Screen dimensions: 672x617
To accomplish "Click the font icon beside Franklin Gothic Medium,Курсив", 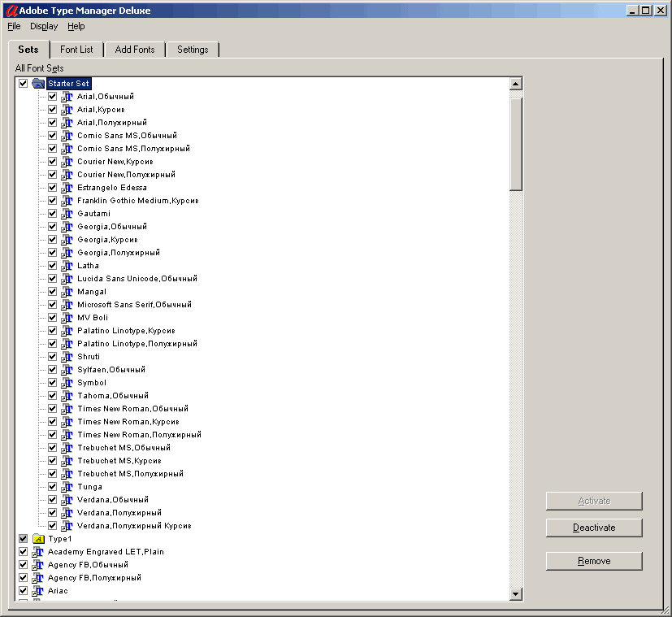I will pos(67,201).
